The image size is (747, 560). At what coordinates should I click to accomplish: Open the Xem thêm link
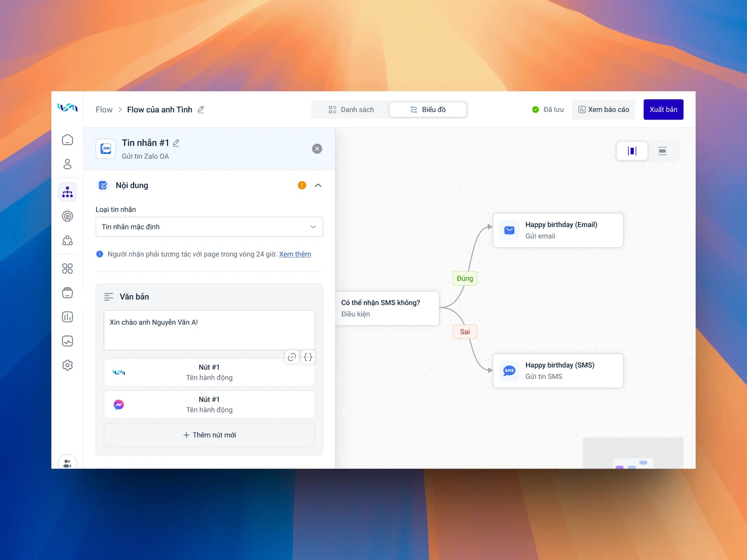click(x=295, y=254)
